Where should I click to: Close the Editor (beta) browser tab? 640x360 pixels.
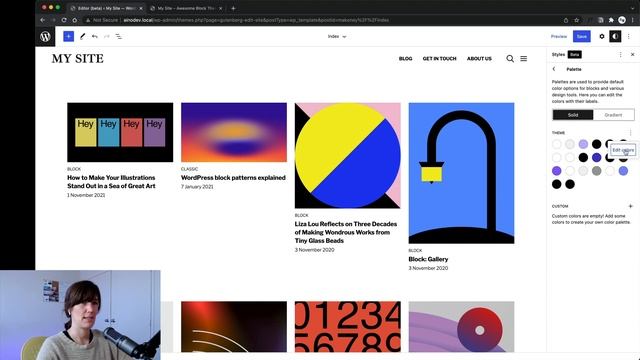(141, 8)
